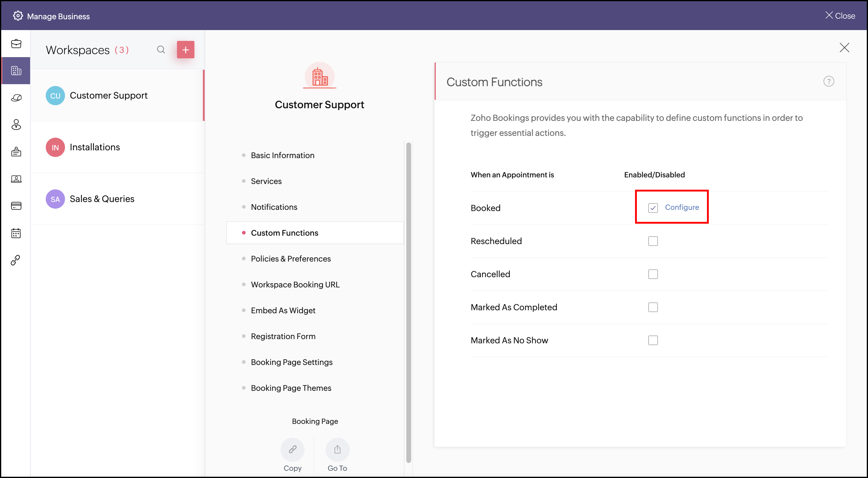The width and height of the screenshot is (868, 478).
Task: Add a new workspace with the plus button
Action: point(185,50)
